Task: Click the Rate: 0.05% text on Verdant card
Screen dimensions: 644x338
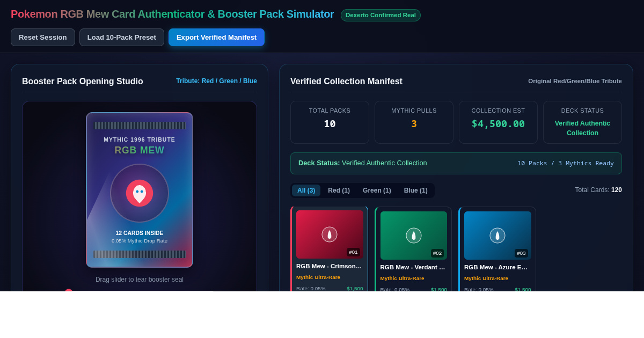Action: pos(395,289)
